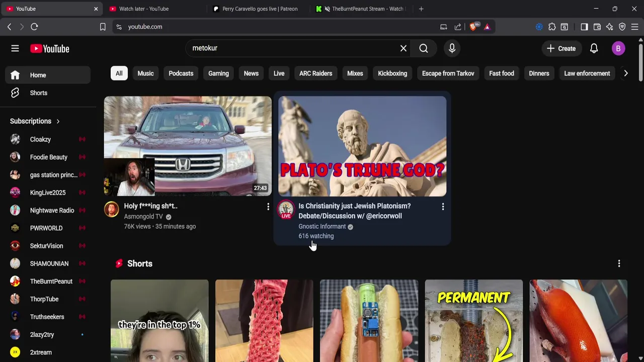
Task: Select the All filter chip
Action: click(x=119, y=73)
